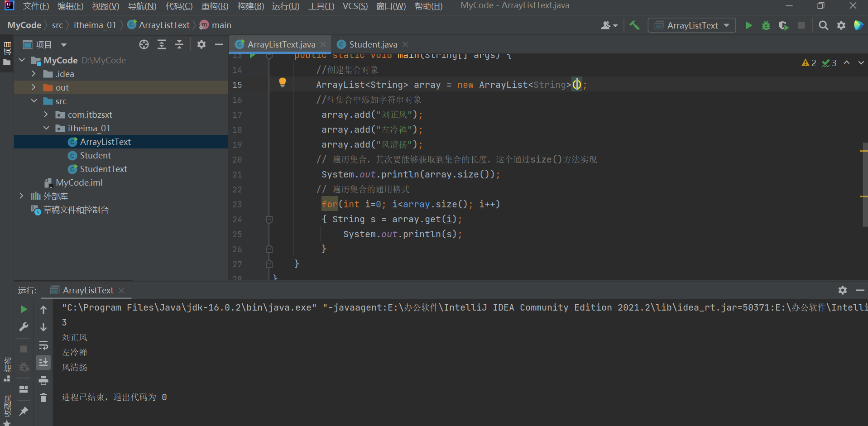868x426 pixels.
Task: Click the main method breadcrumb
Action: [x=216, y=25]
